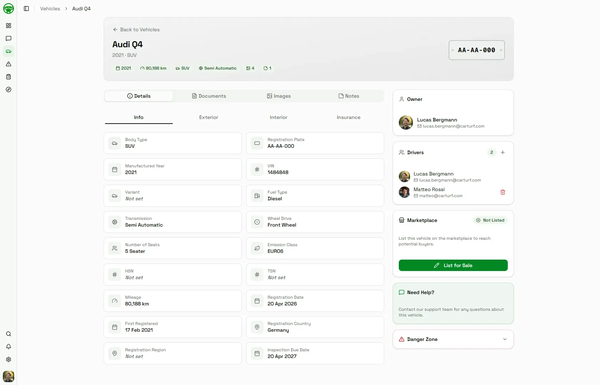Image resolution: width=600 pixels, height=385 pixels.
Task: Select the Exterior sub-tab
Action: pos(209,117)
